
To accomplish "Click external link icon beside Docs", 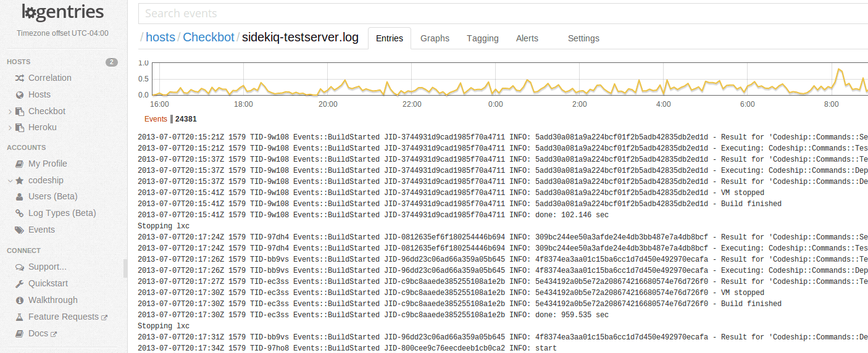I will [x=54, y=334].
